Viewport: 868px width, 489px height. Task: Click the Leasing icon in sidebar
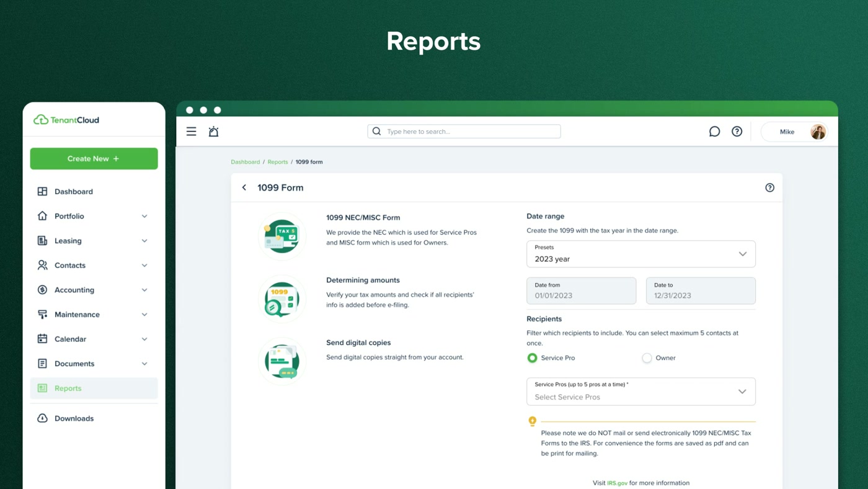pos(42,241)
